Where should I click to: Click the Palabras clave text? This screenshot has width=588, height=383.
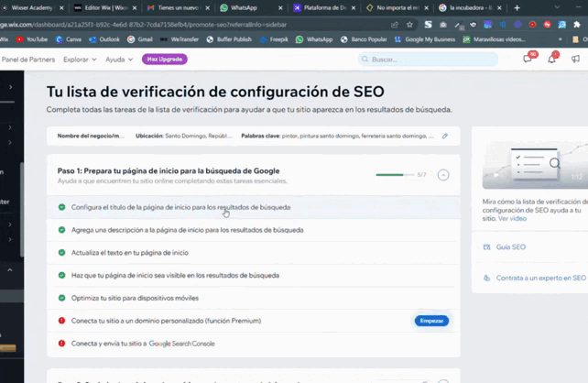(x=337, y=136)
